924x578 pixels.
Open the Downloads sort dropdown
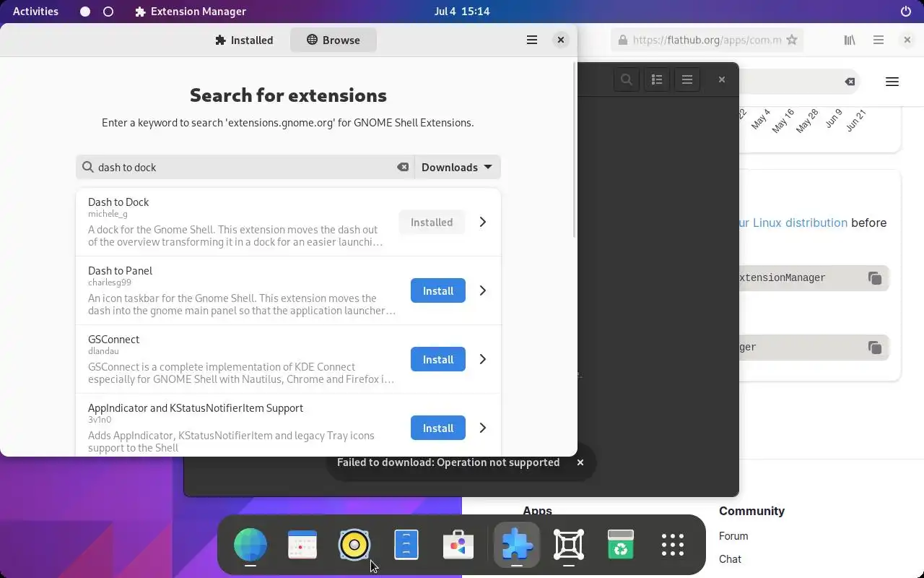[x=458, y=167]
